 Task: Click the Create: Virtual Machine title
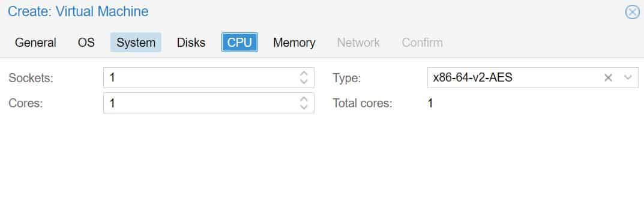coord(78,11)
